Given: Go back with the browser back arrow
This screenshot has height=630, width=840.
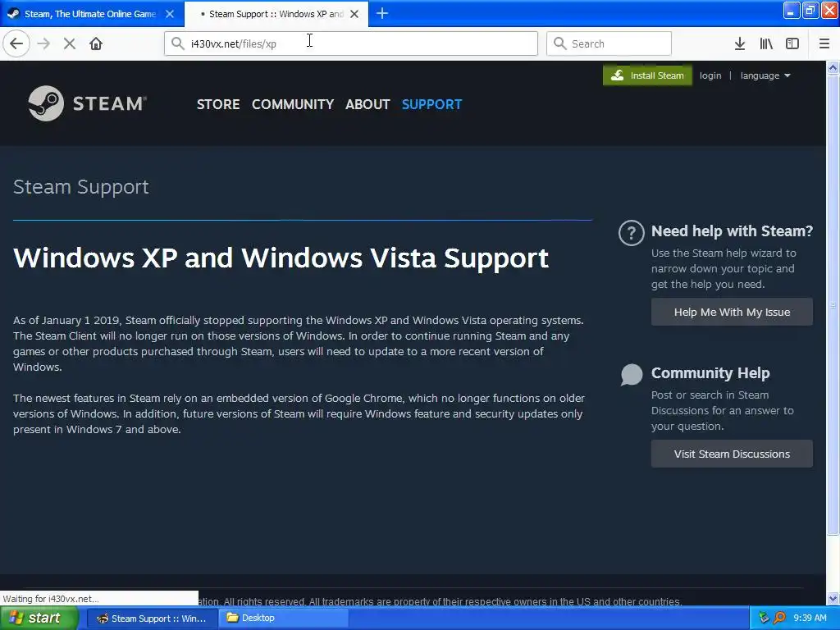Looking at the screenshot, I should pyautogui.click(x=16, y=43).
